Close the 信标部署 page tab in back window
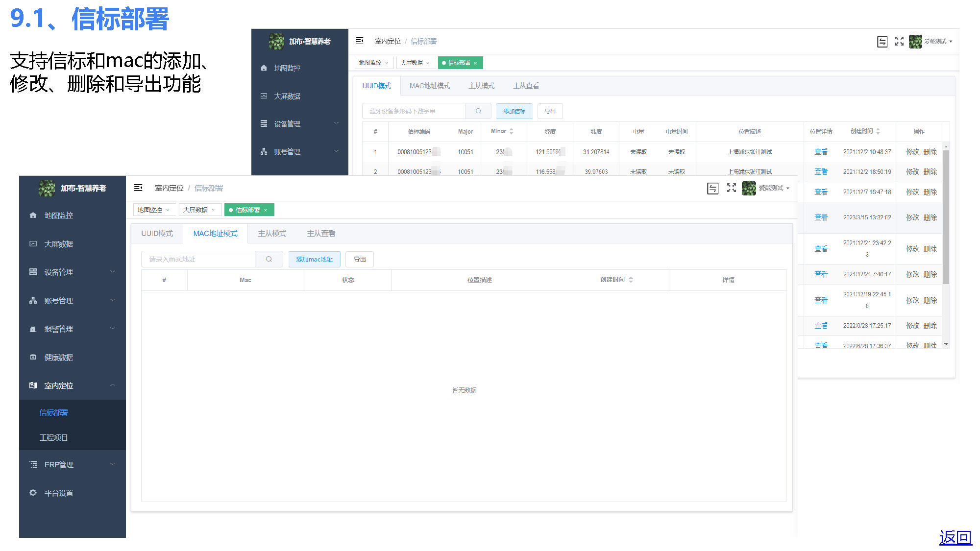 tap(475, 63)
